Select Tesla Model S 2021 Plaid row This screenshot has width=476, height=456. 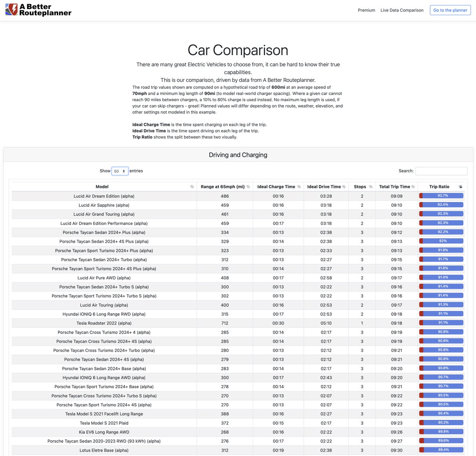(238, 423)
